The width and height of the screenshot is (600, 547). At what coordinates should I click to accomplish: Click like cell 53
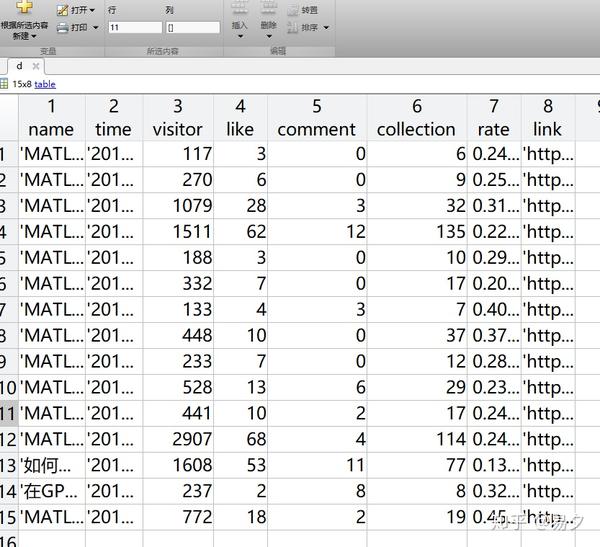(x=240, y=465)
